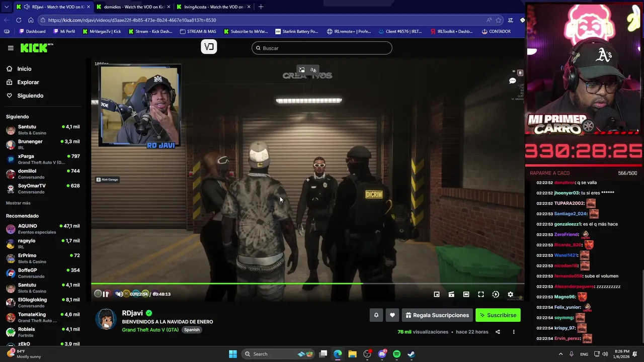Open Brunenger channel in sidebar
Screen dimensions: 644x362
coord(43,144)
